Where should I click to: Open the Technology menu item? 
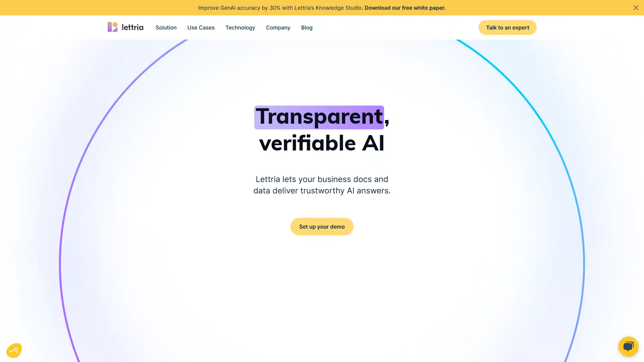pos(240,27)
